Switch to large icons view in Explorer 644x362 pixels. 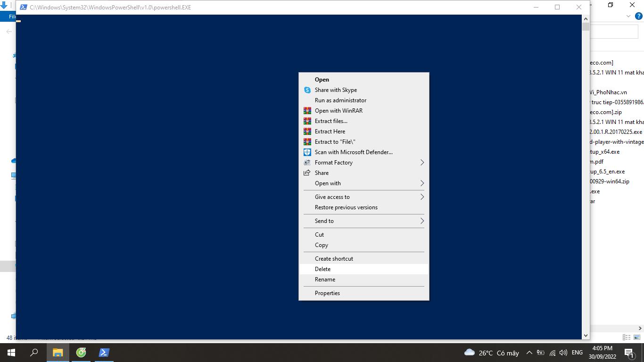click(x=637, y=337)
